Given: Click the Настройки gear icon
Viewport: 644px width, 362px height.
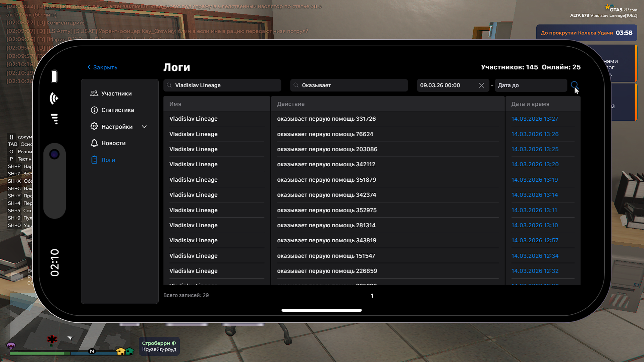Looking at the screenshot, I should pyautogui.click(x=94, y=126).
